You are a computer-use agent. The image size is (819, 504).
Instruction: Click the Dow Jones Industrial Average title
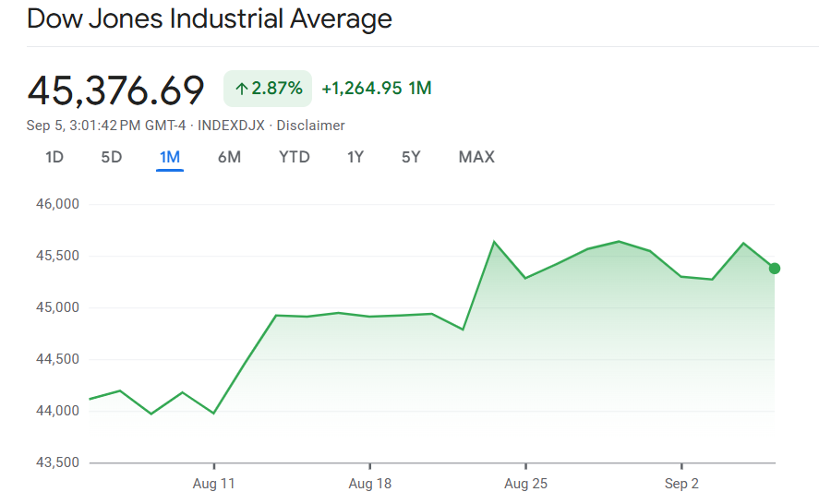210,18
